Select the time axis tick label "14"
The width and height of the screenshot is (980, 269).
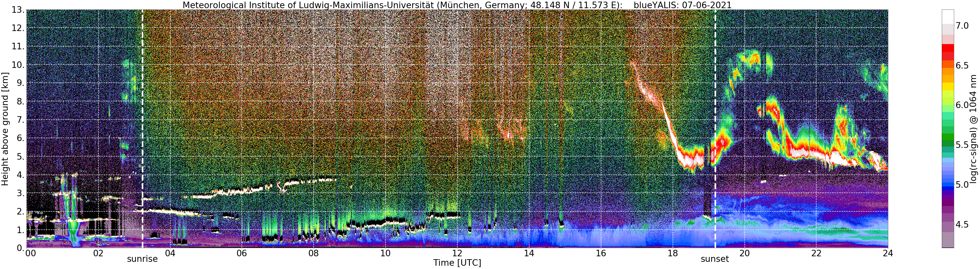point(529,253)
